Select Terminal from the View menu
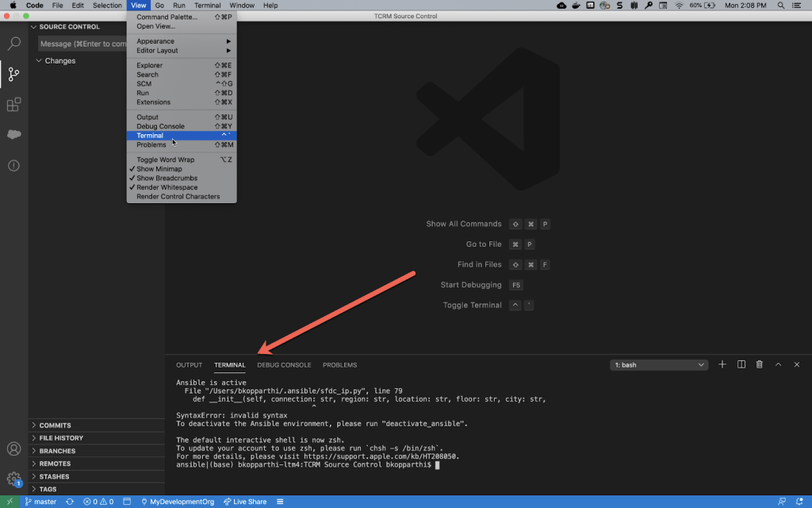 pyautogui.click(x=150, y=136)
